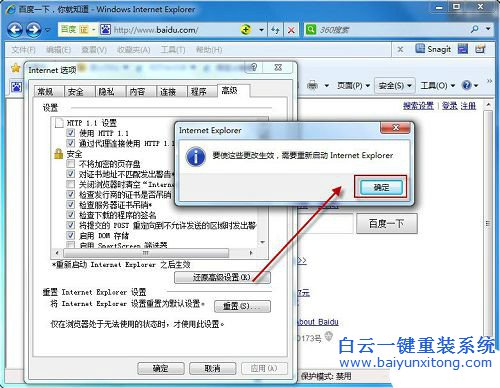Open the 编辑(E) menu
Viewport: 500px width, 388px height.
tap(58, 50)
